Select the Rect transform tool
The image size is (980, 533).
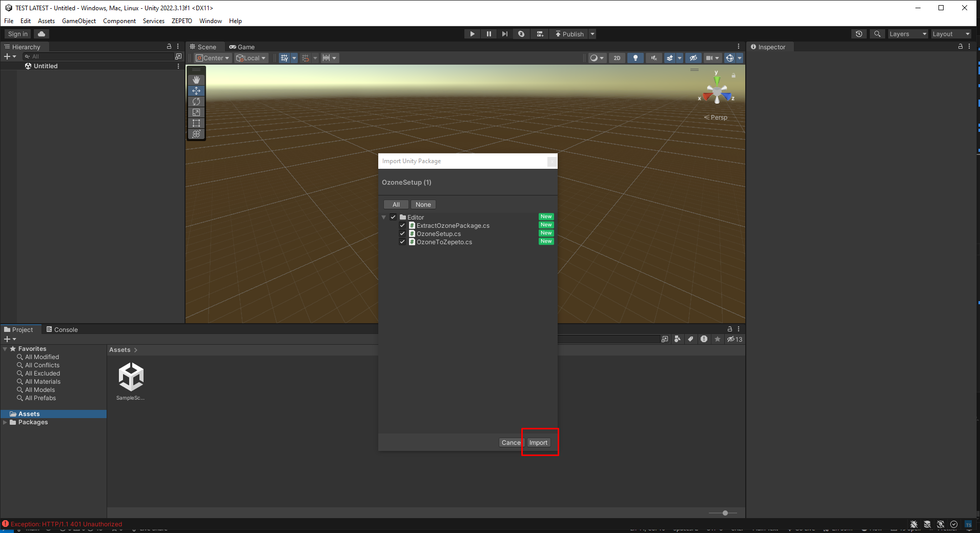pyautogui.click(x=196, y=123)
